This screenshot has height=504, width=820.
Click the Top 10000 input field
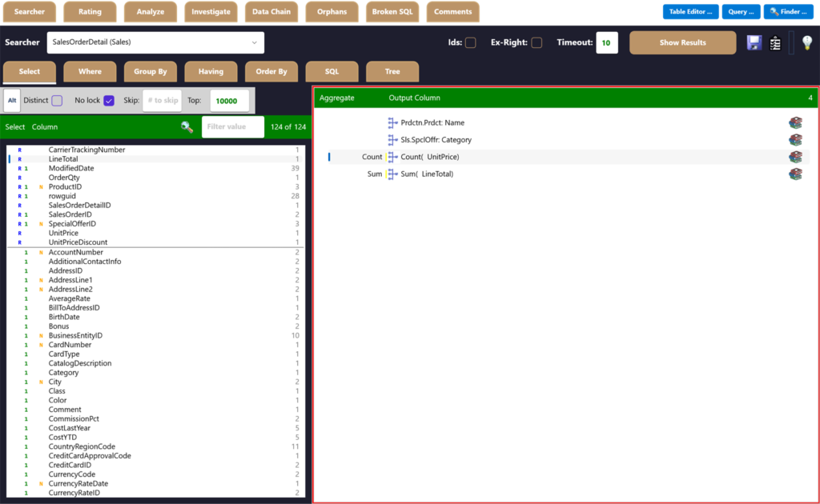pos(229,101)
